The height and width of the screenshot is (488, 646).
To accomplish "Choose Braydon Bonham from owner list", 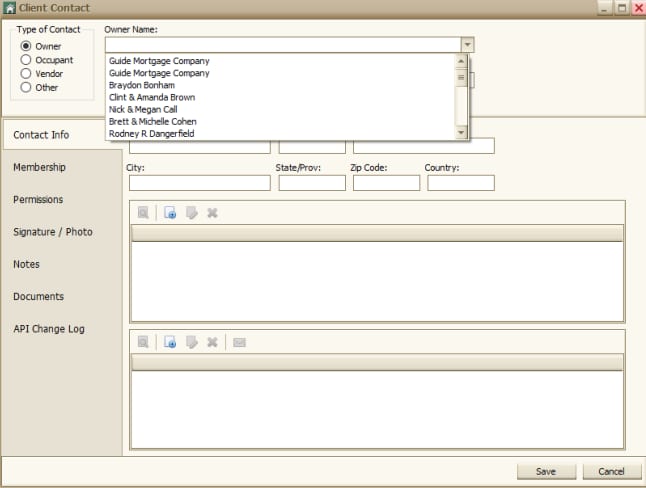I will (281, 85).
